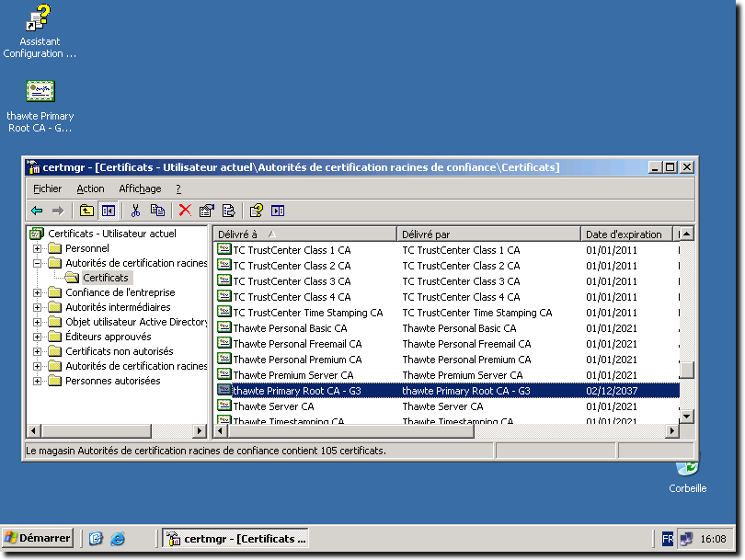The width and height of the screenshot is (745, 560).
Task: Click the certificate icon for TC TrustCenter Class 2 CA
Action: [x=224, y=265]
